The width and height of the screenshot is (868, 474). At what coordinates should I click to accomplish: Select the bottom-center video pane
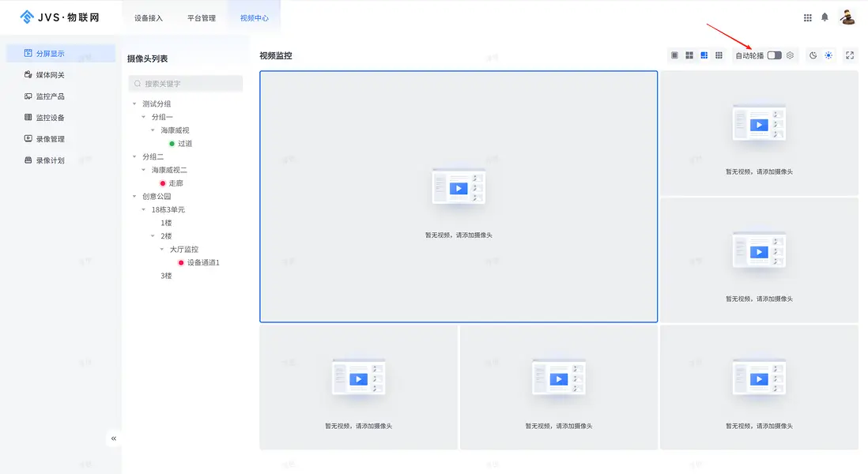pos(559,387)
